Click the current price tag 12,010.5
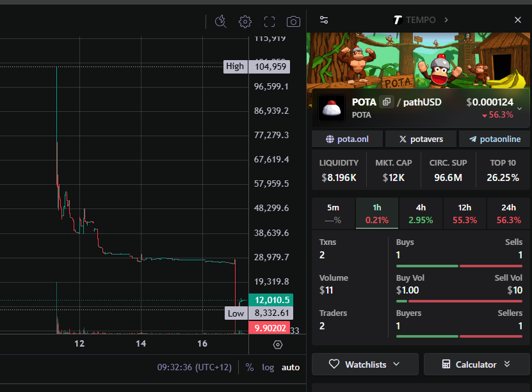 271,300
